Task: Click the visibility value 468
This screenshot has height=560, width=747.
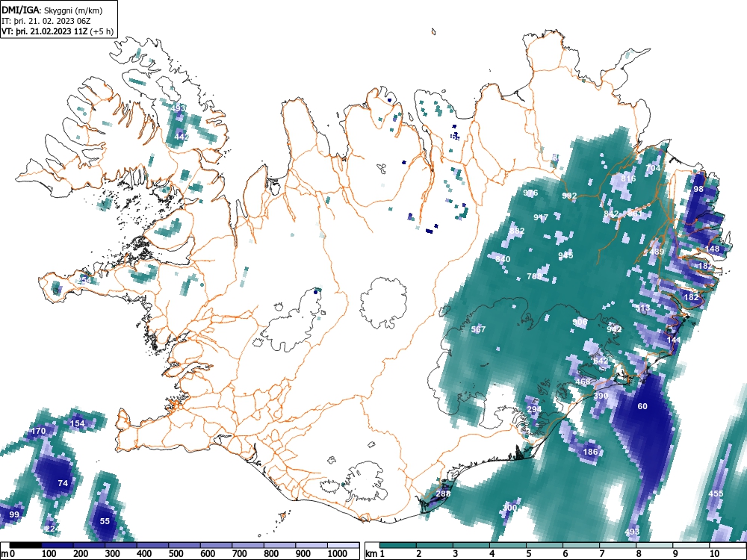Action: (583, 382)
